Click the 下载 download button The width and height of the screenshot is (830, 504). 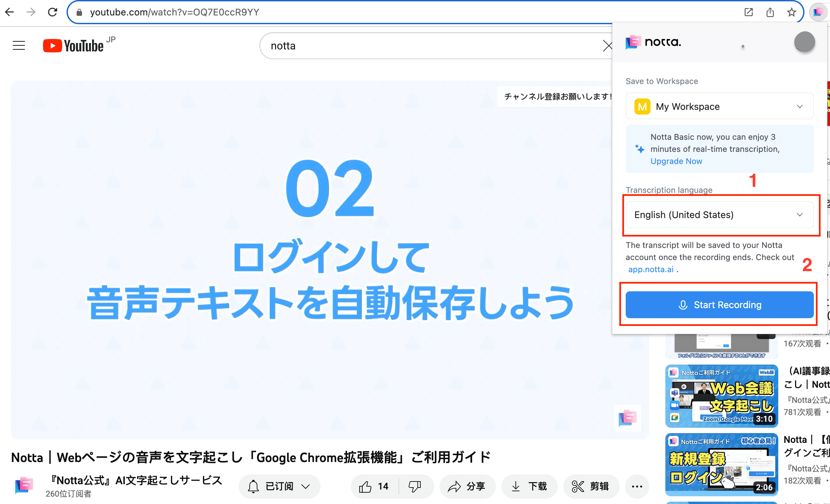[529, 486]
